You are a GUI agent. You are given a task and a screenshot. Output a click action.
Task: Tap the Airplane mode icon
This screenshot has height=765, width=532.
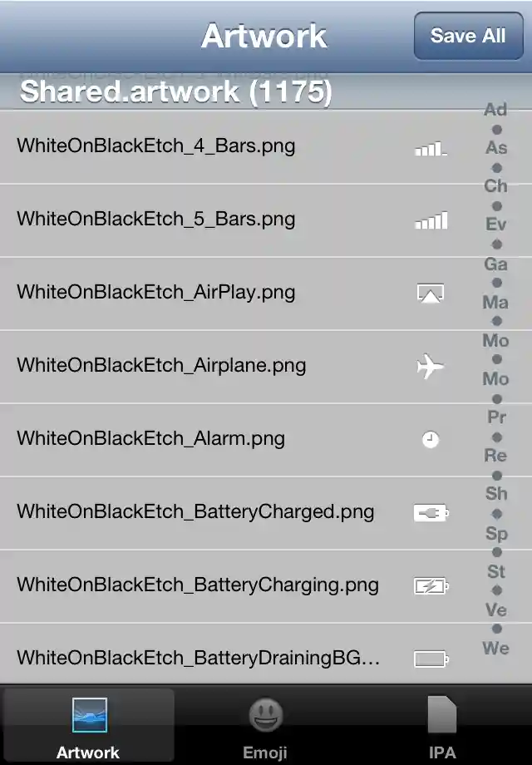click(430, 366)
